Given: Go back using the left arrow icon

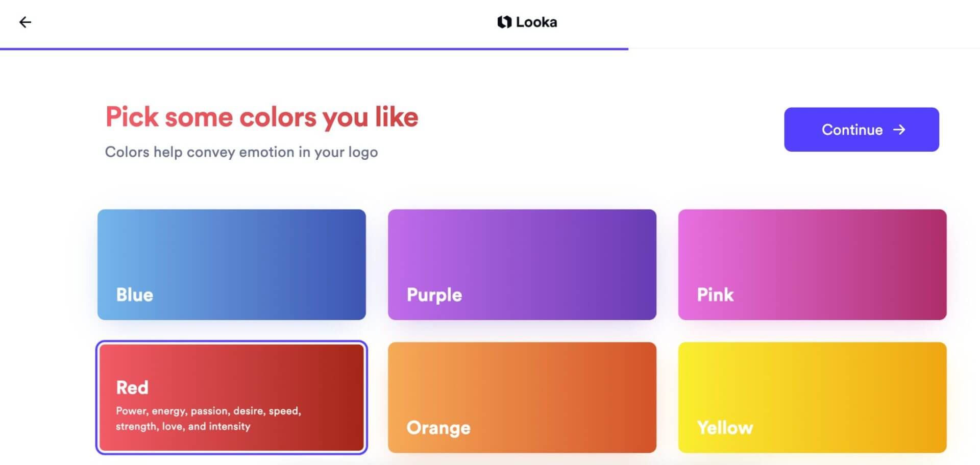Looking at the screenshot, I should [25, 22].
